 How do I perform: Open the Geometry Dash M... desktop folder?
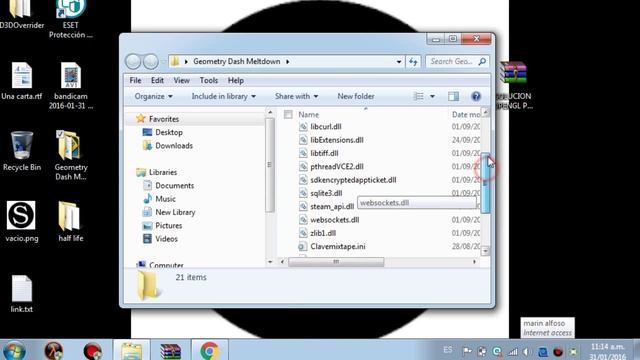click(x=71, y=155)
